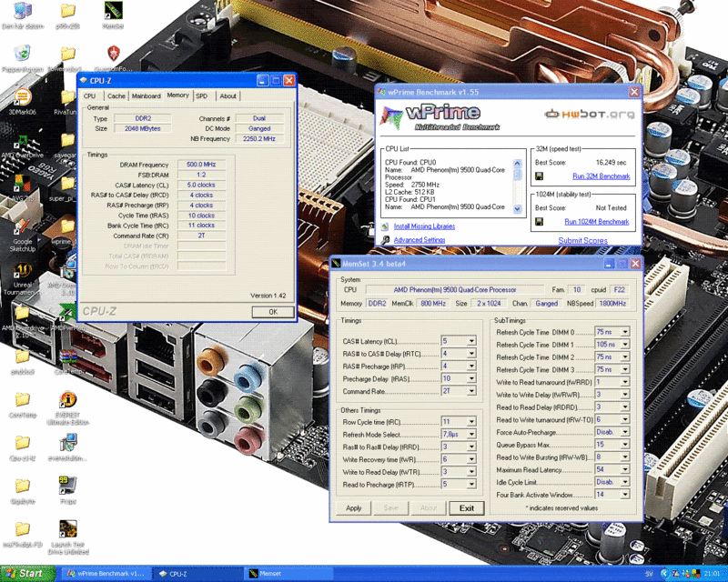Screen dimensions: 728x582
Task: Click the Install Missing Libraries link
Action: (x=424, y=226)
